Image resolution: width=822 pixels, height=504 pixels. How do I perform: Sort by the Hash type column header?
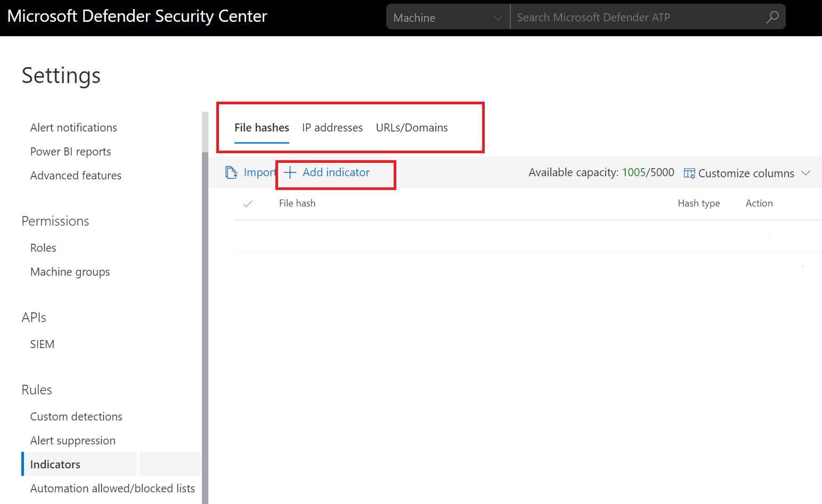(x=698, y=203)
